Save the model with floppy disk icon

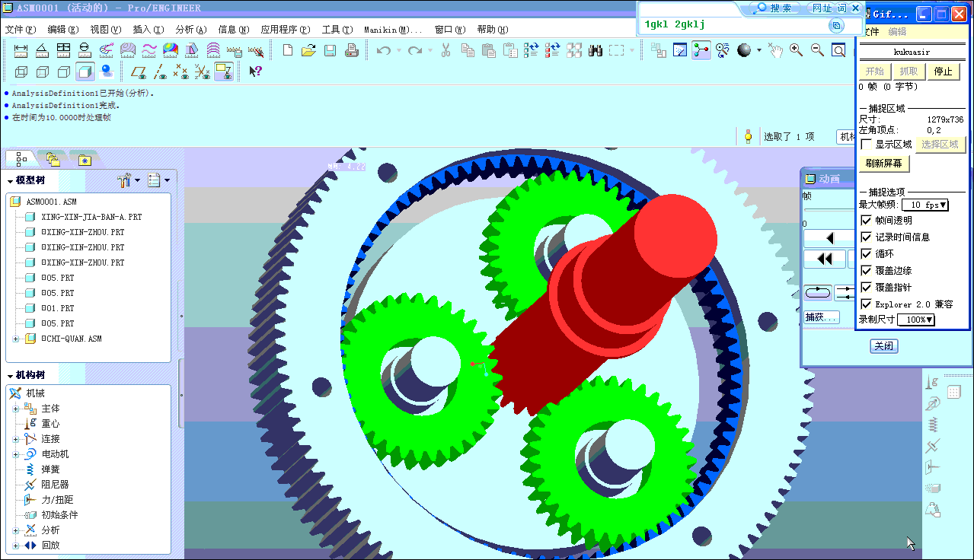click(x=330, y=50)
